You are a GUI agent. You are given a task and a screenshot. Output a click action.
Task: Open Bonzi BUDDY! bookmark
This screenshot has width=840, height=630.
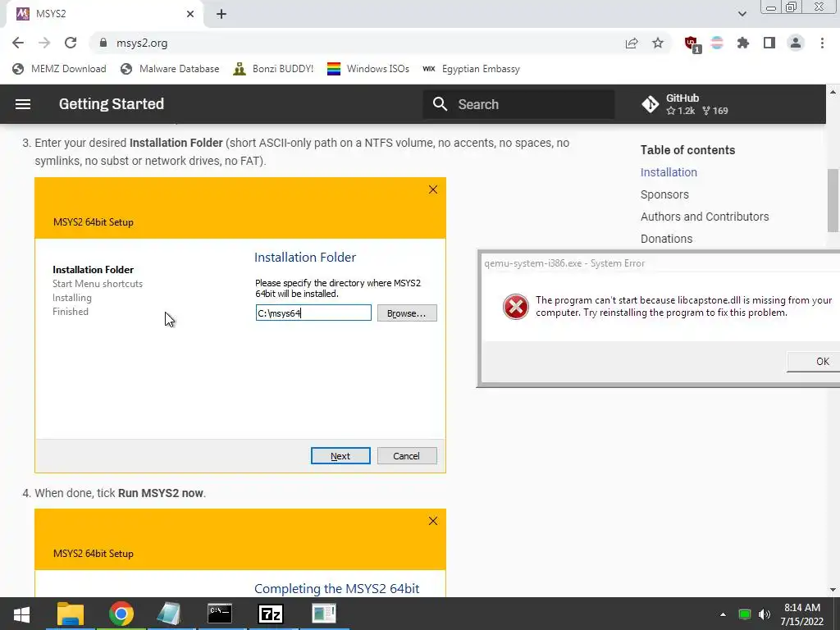click(x=273, y=69)
